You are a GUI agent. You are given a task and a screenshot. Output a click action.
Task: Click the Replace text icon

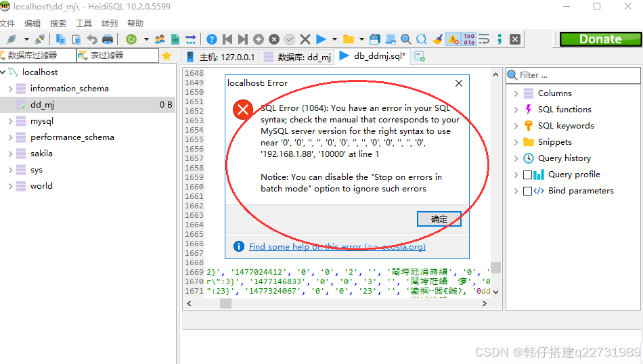pyautogui.click(x=422, y=39)
